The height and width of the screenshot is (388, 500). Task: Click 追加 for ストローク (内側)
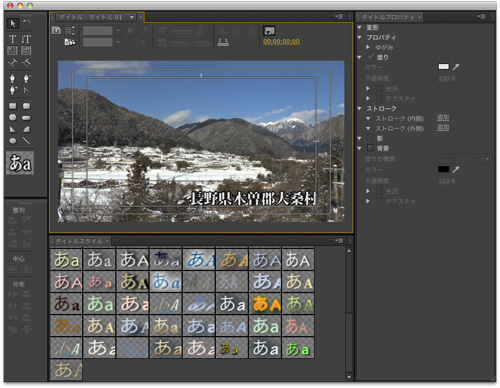pos(443,117)
